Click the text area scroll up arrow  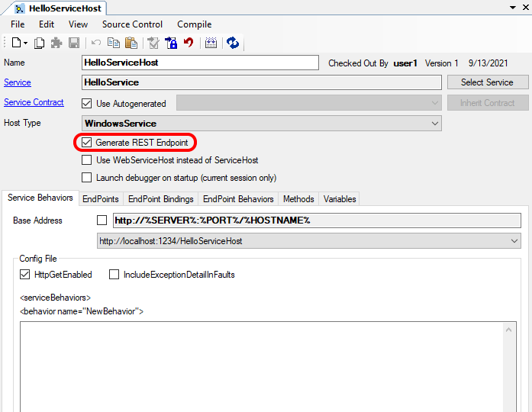pos(508,330)
